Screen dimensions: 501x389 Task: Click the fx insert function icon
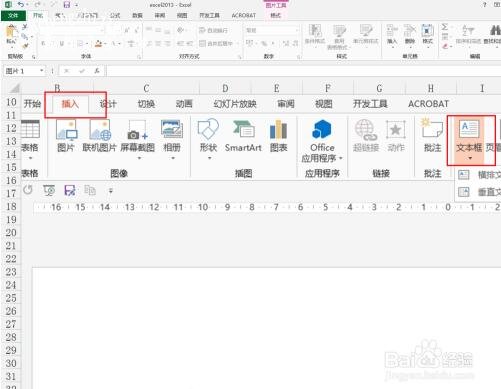(97, 71)
